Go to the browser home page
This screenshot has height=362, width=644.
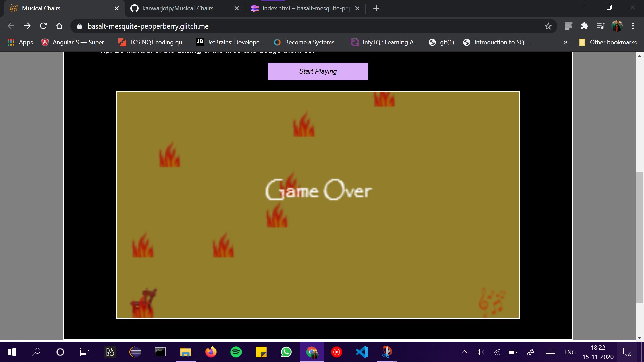(x=59, y=26)
